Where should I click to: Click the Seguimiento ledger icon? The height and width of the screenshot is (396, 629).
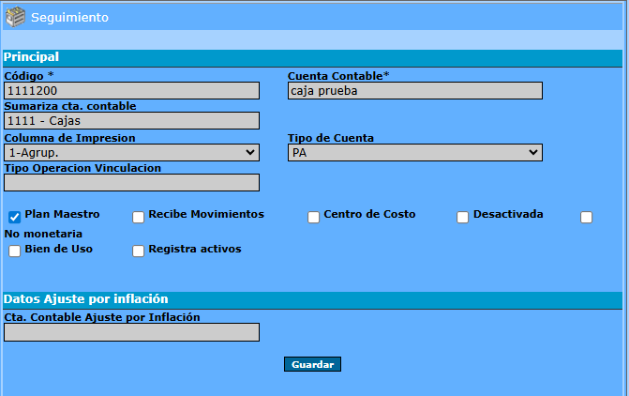pos(15,17)
